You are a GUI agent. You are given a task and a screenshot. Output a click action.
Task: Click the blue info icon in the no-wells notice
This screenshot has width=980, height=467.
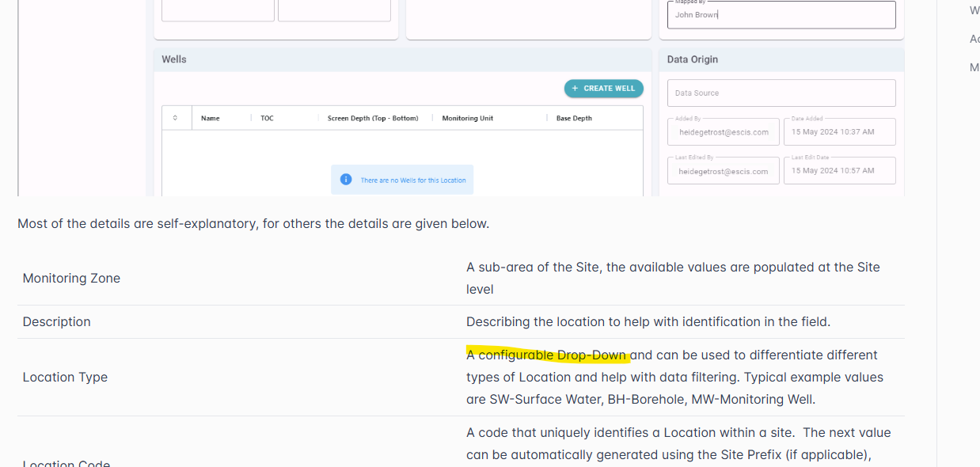[345, 180]
